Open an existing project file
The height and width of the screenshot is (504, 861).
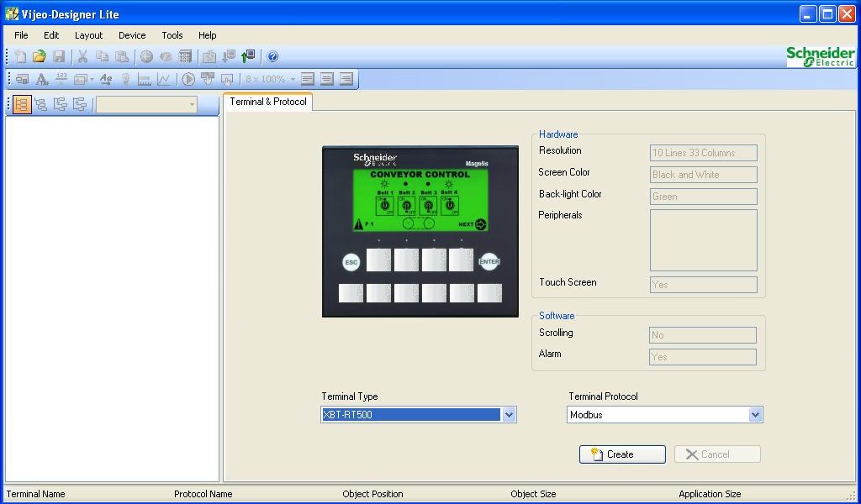[39, 57]
